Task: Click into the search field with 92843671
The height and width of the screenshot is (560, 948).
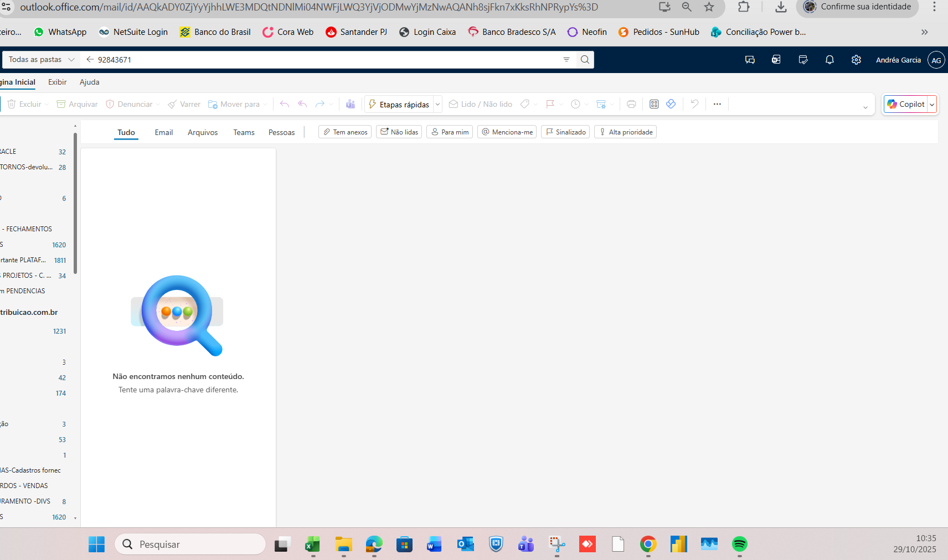Action: (327, 60)
